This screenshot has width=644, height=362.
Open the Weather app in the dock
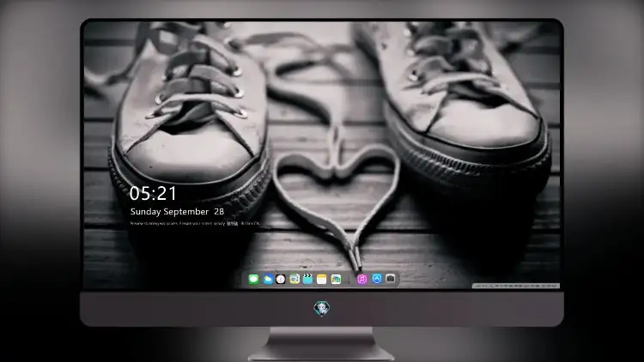[267, 280]
